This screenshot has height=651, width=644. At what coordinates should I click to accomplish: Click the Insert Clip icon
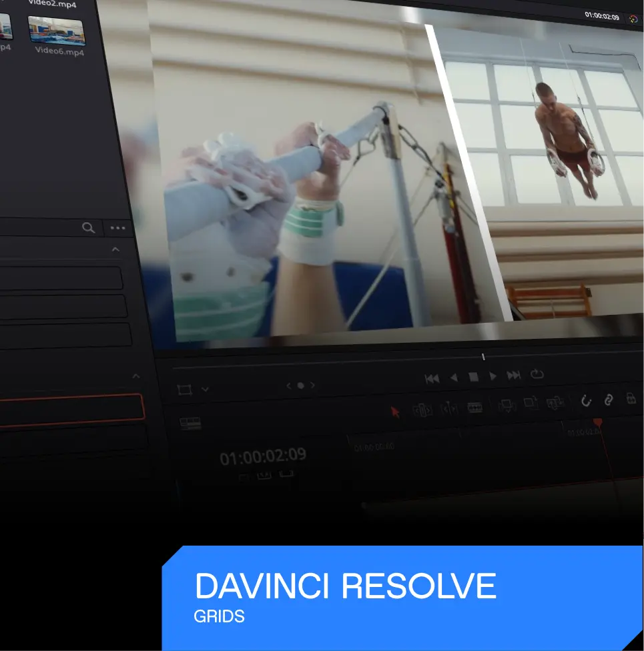pos(507,405)
